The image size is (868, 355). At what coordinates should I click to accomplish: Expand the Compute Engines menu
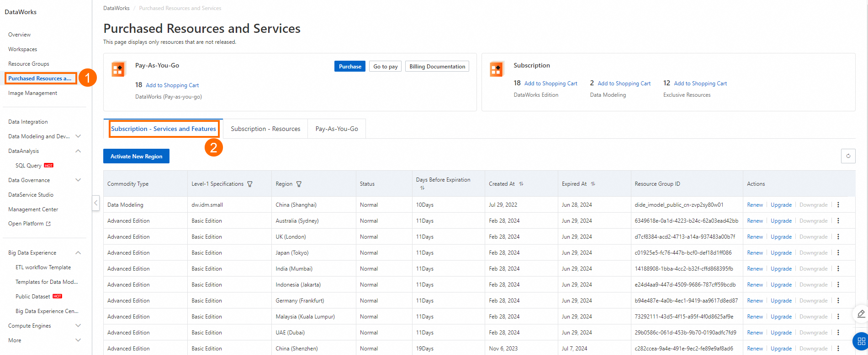(78, 326)
